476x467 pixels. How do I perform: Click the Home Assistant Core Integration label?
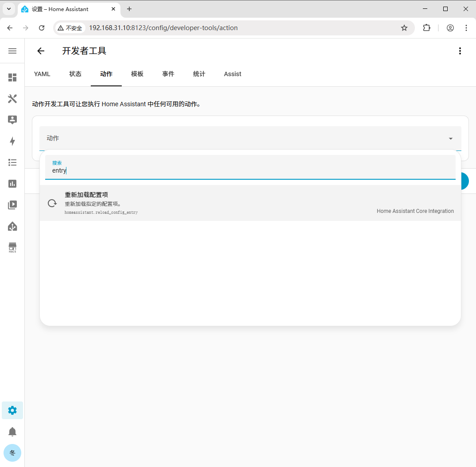click(415, 211)
